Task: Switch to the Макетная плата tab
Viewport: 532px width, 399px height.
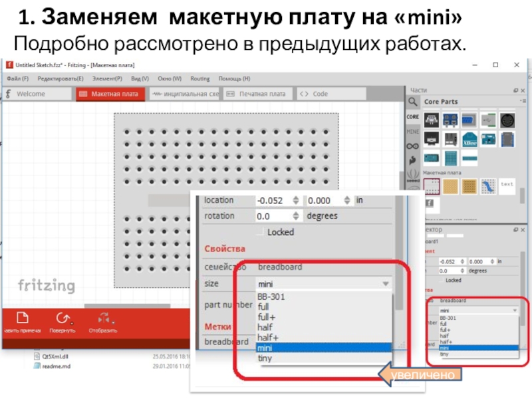Action: click(x=110, y=94)
